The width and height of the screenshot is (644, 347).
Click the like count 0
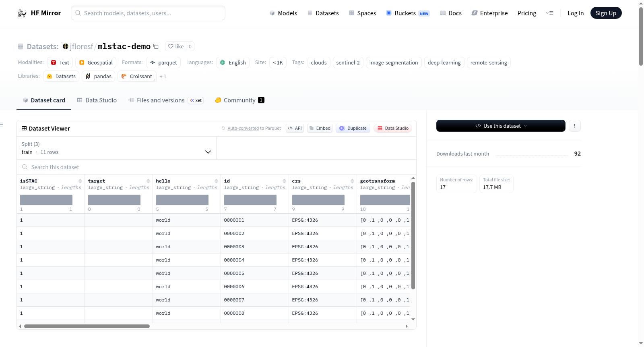point(190,46)
